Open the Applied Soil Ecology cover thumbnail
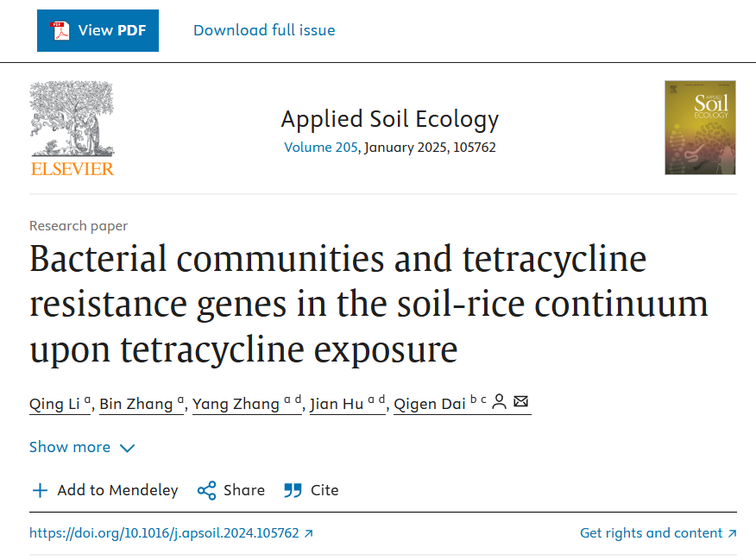Image resolution: width=756 pixels, height=560 pixels. [x=700, y=128]
